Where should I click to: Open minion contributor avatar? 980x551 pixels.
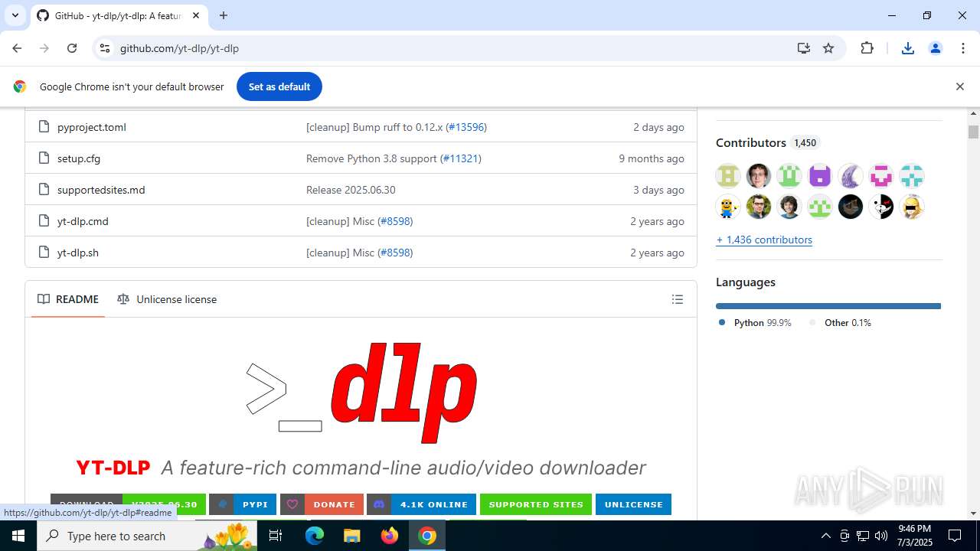(728, 207)
